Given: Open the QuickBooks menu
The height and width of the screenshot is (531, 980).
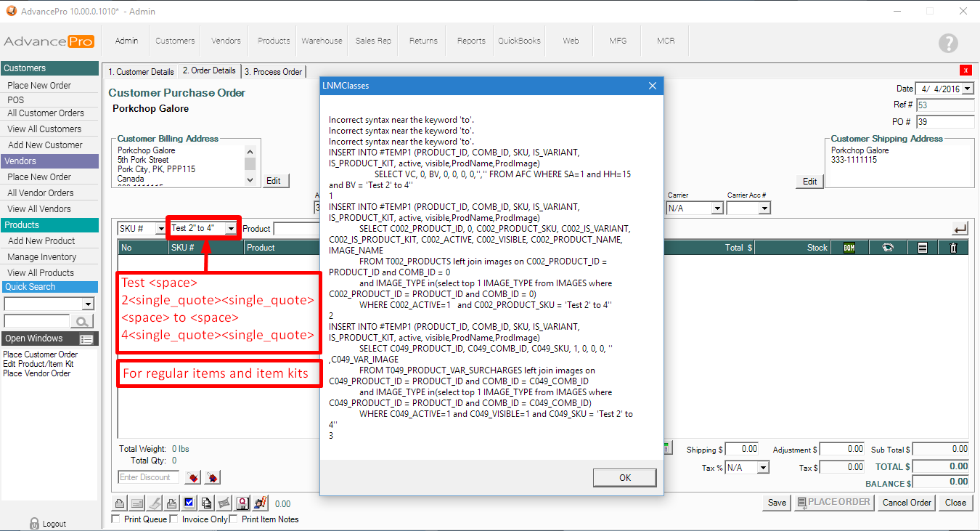Looking at the screenshot, I should click(519, 41).
